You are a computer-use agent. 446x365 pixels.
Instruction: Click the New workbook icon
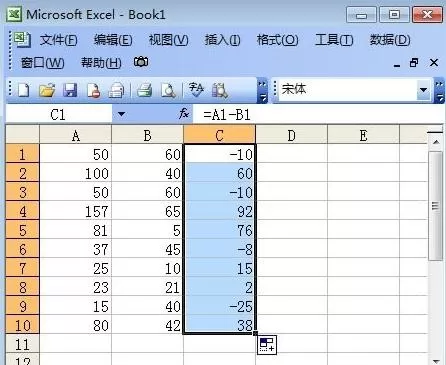[23, 90]
